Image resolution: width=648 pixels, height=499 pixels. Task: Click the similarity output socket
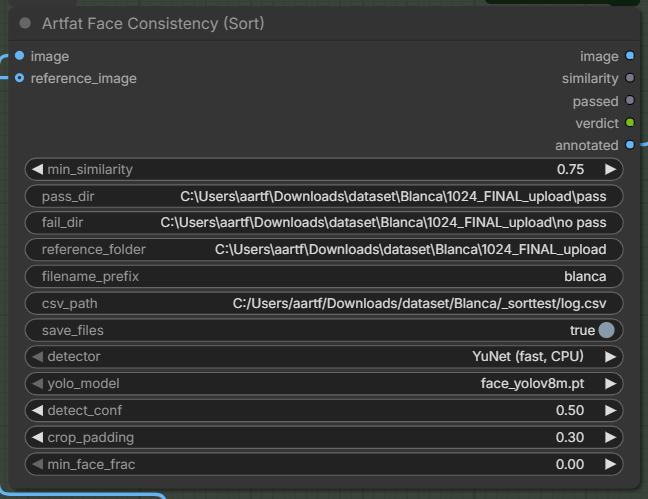coord(630,78)
